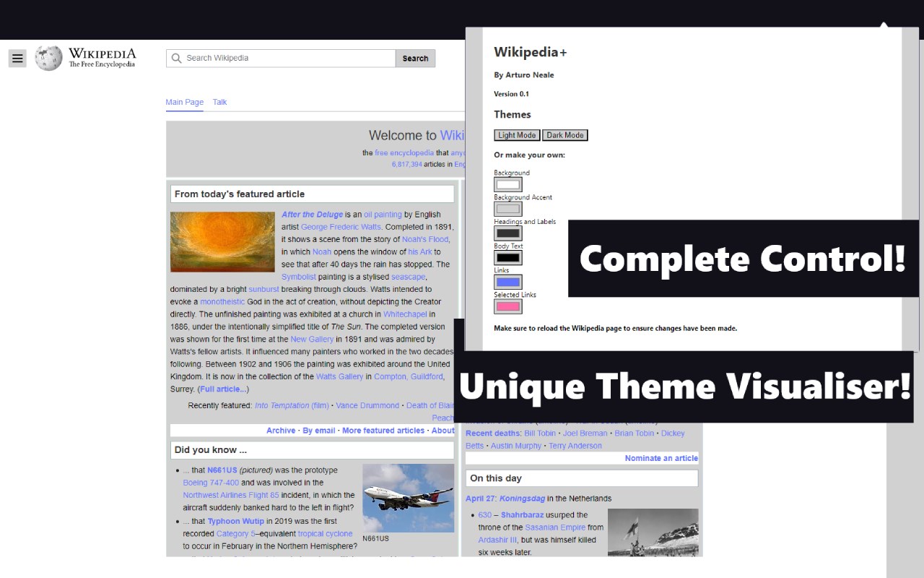Click the Joel Breman link
The image size is (924, 578).
[x=585, y=433]
